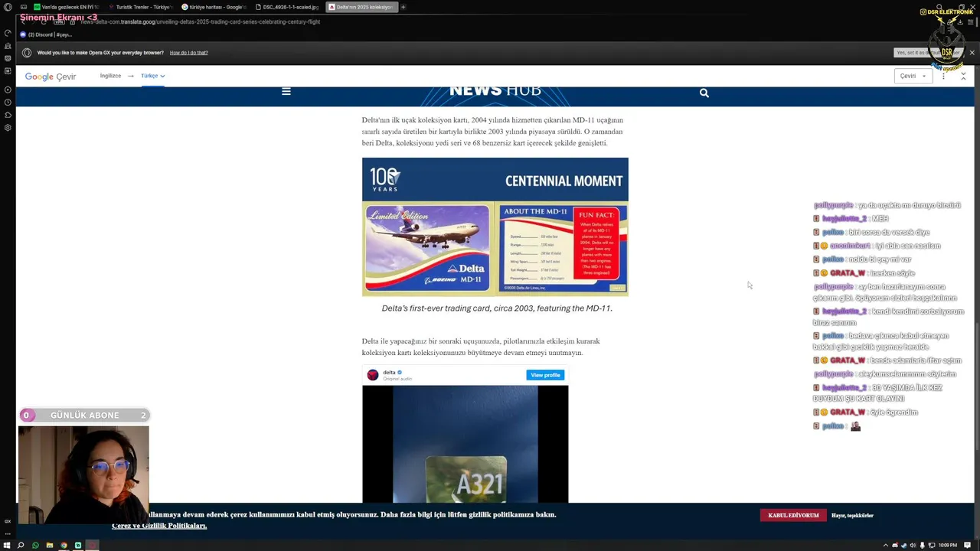Click the News Hub search magnifier icon

pos(704,93)
